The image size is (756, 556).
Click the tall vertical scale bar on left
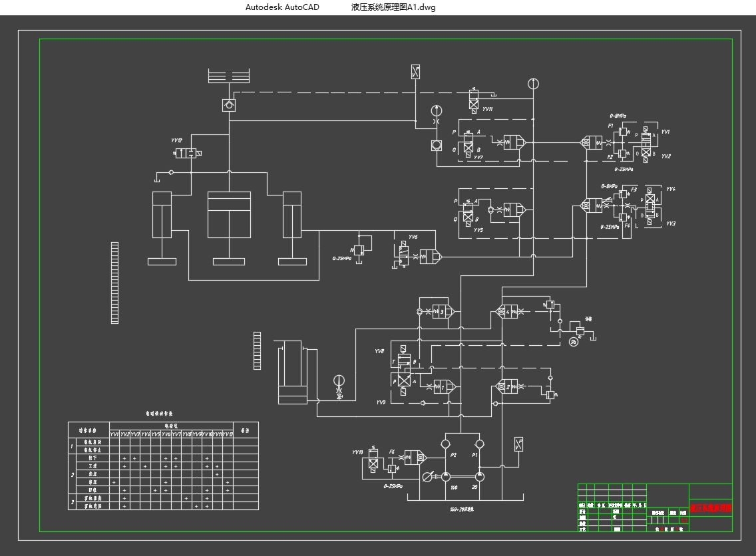click(x=114, y=283)
